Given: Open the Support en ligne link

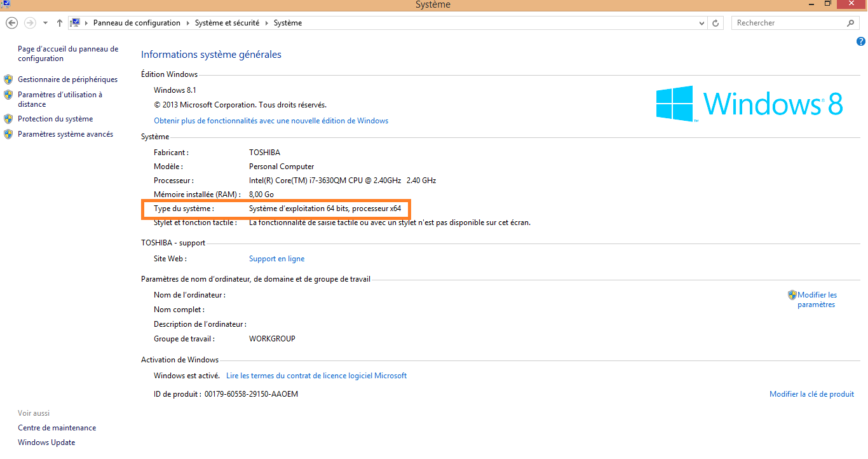Looking at the screenshot, I should tap(276, 259).
